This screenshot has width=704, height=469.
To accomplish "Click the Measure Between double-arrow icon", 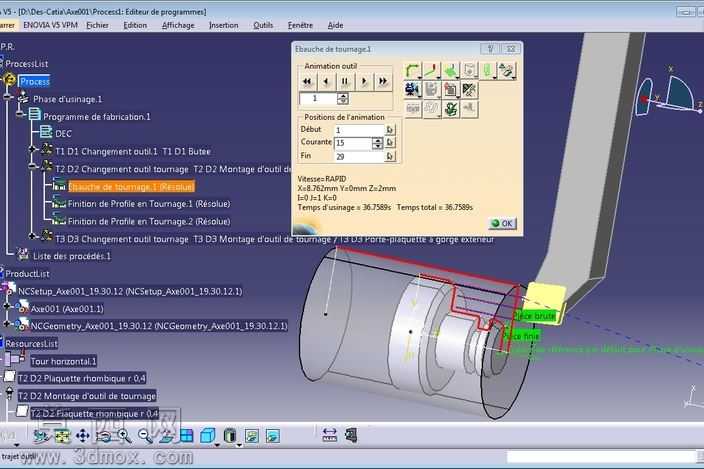I will (330, 434).
